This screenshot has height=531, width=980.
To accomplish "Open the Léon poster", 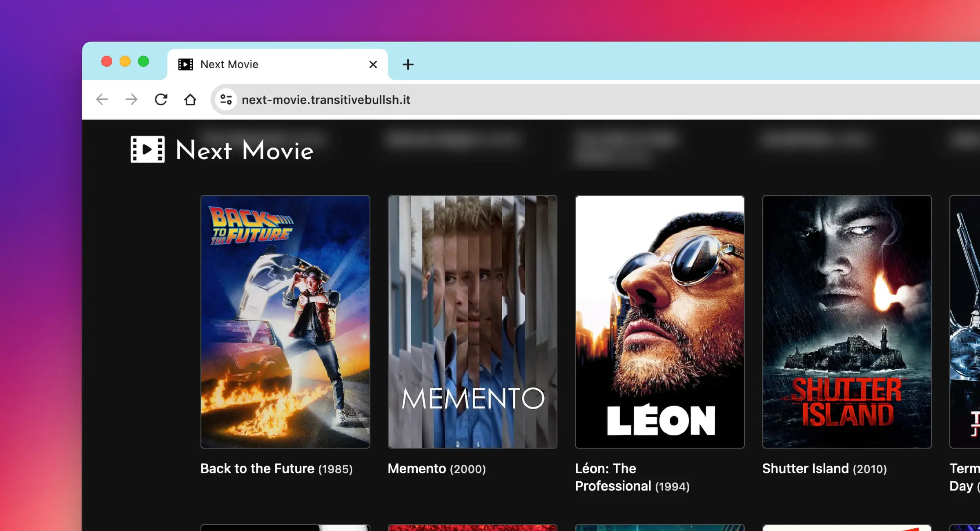I will click(660, 322).
